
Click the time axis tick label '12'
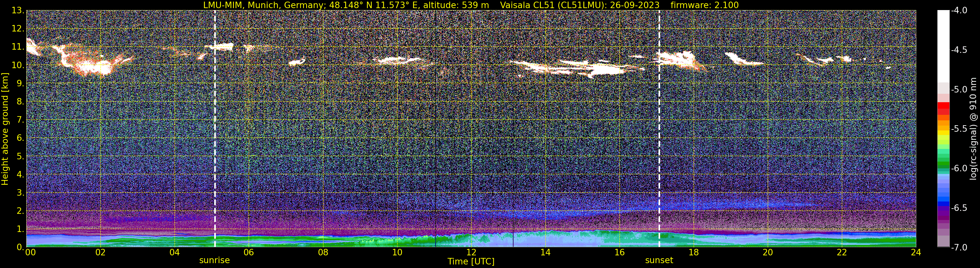click(471, 252)
